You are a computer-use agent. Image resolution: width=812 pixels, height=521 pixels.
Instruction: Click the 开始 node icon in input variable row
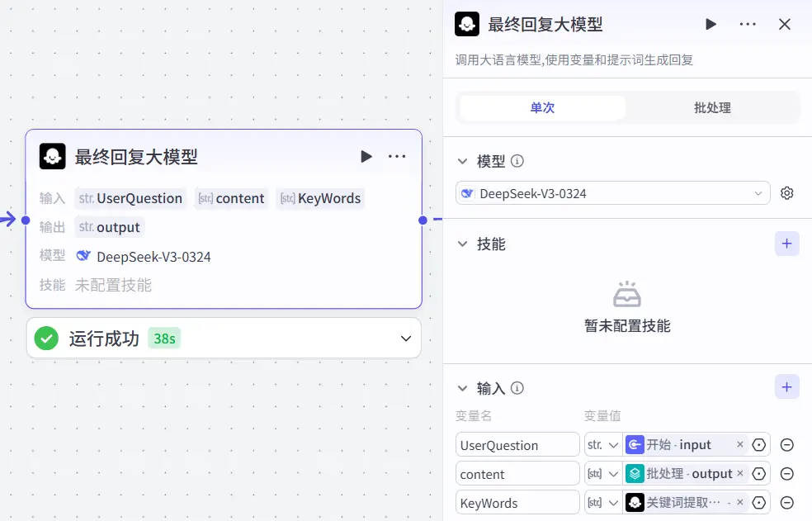[635, 444]
